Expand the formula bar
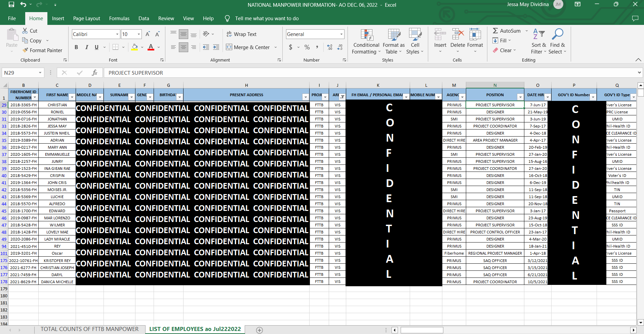The image size is (644, 334). pos(639,73)
